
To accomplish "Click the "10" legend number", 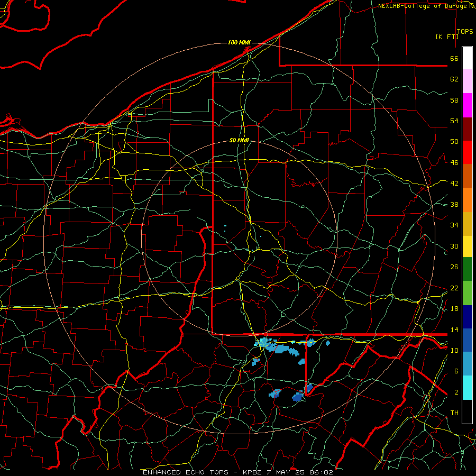I will [x=454, y=350].
